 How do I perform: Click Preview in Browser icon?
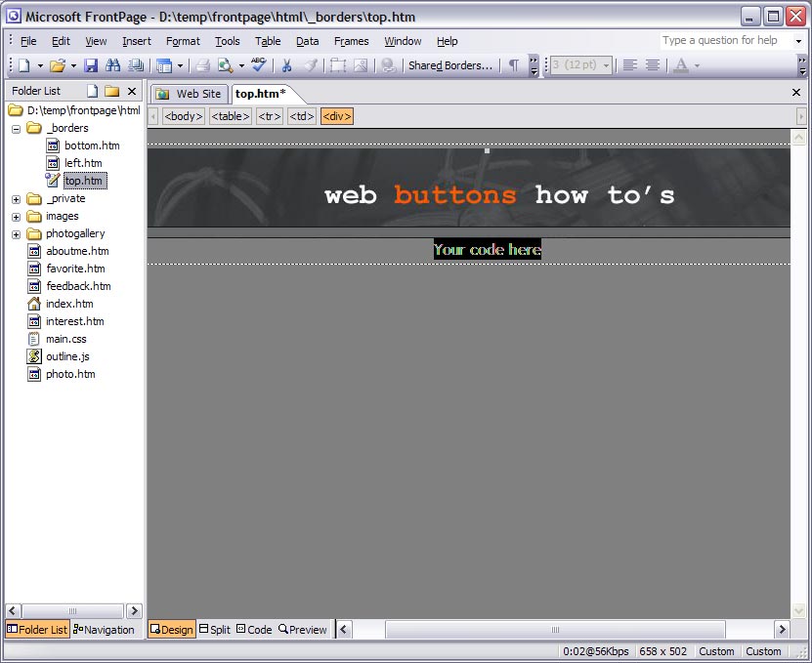(x=226, y=65)
